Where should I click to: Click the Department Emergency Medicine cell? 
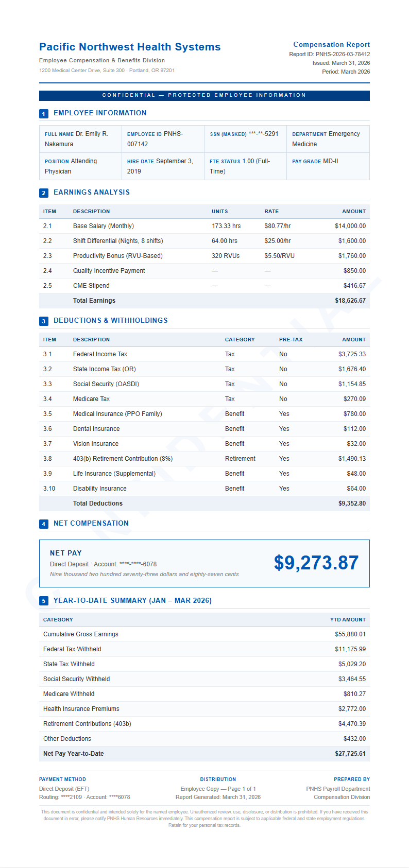[328, 139]
